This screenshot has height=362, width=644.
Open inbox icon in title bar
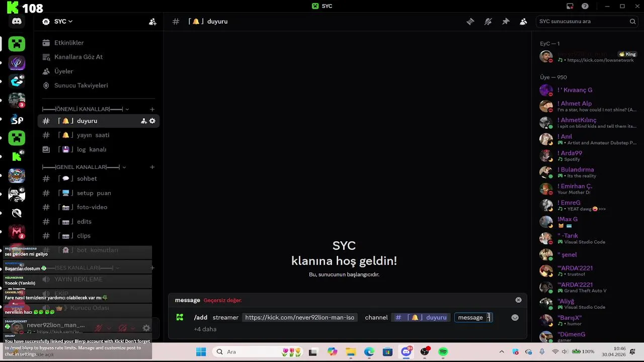(570, 6)
